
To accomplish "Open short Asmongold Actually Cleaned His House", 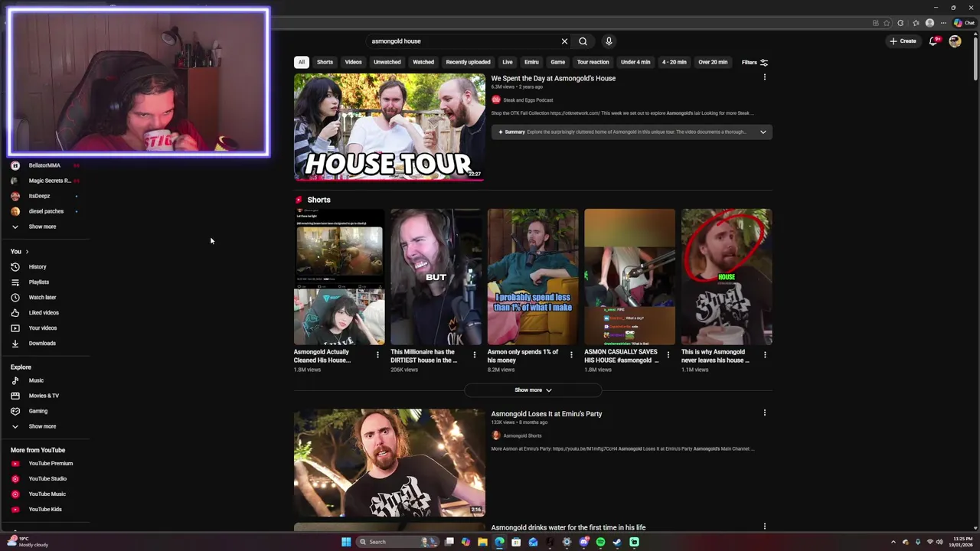I will pos(339,276).
